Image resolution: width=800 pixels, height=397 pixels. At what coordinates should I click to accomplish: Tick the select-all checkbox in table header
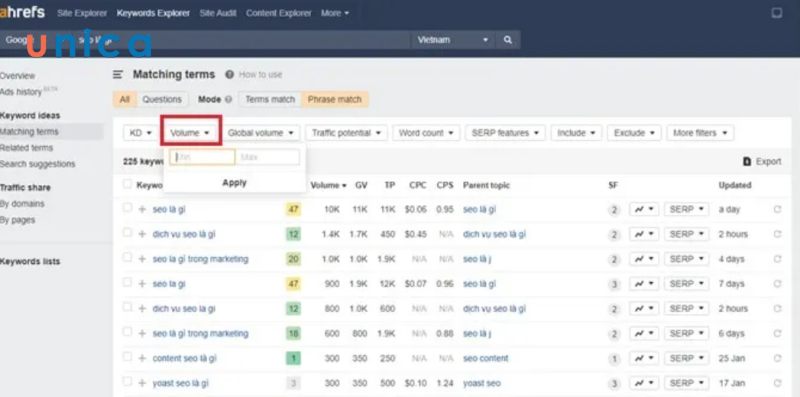(127, 184)
